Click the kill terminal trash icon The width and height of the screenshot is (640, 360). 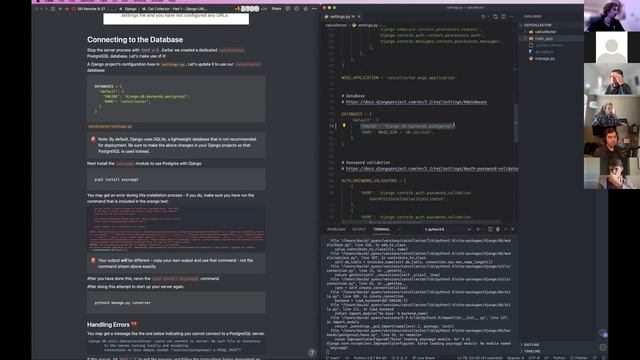(498, 229)
